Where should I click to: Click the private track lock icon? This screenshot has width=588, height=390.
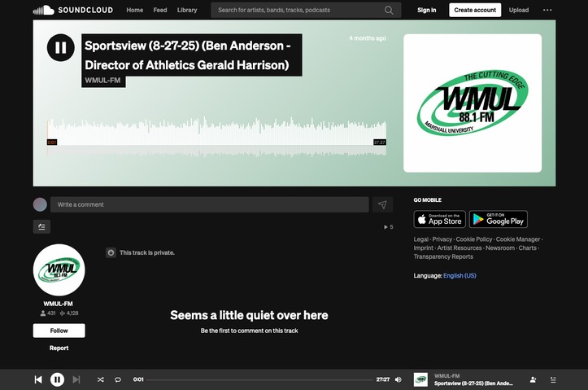click(x=111, y=252)
